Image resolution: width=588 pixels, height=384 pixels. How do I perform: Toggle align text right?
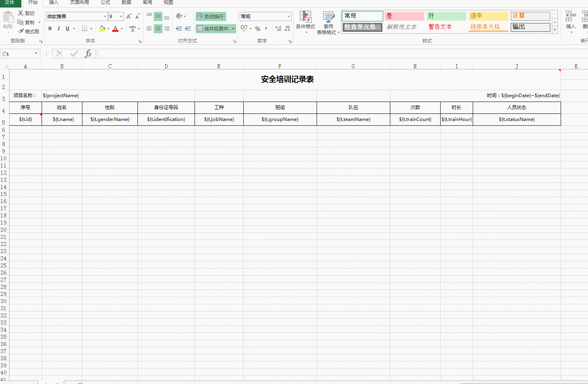(x=167, y=29)
